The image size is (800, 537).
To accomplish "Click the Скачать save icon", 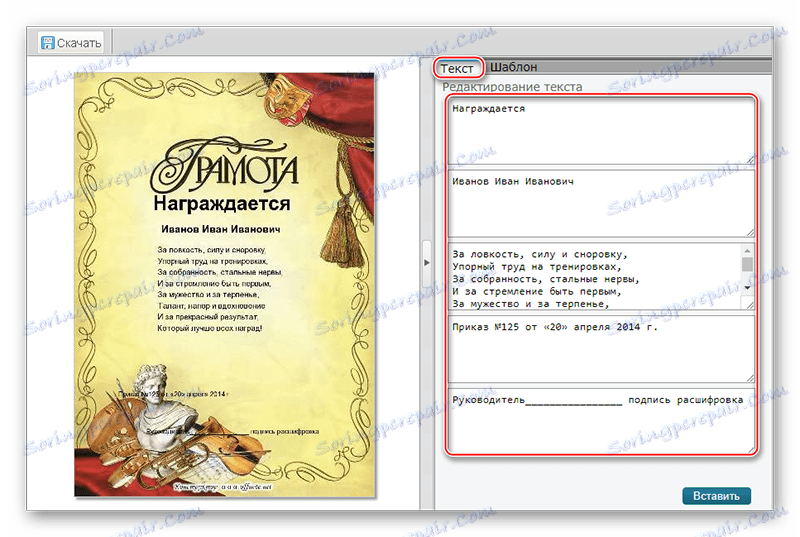I will 47,43.
